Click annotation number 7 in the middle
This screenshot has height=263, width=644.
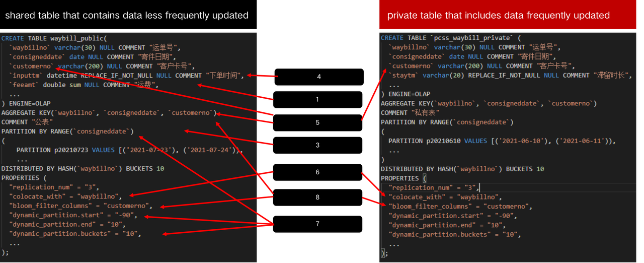pos(317,224)
